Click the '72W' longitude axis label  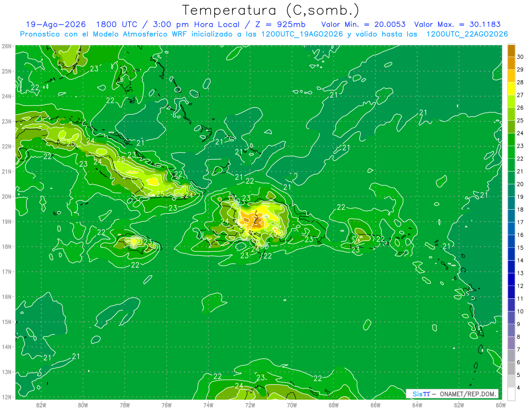point(250,405)
